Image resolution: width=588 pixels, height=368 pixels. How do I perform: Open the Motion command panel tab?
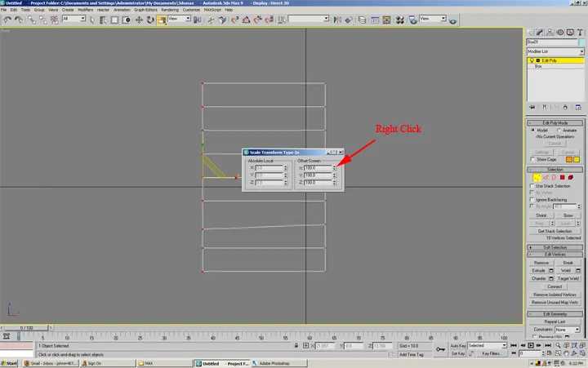coord(560,33)
